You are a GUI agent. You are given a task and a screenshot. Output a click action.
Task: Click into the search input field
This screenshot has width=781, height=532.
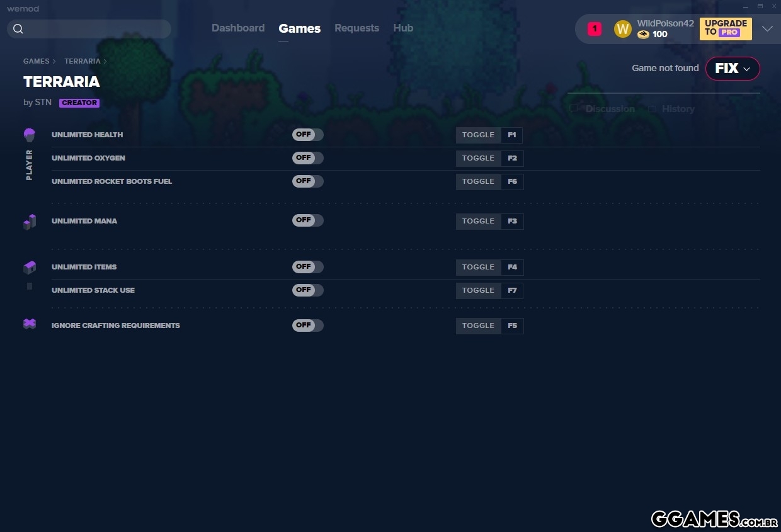(x=96, y=29)
